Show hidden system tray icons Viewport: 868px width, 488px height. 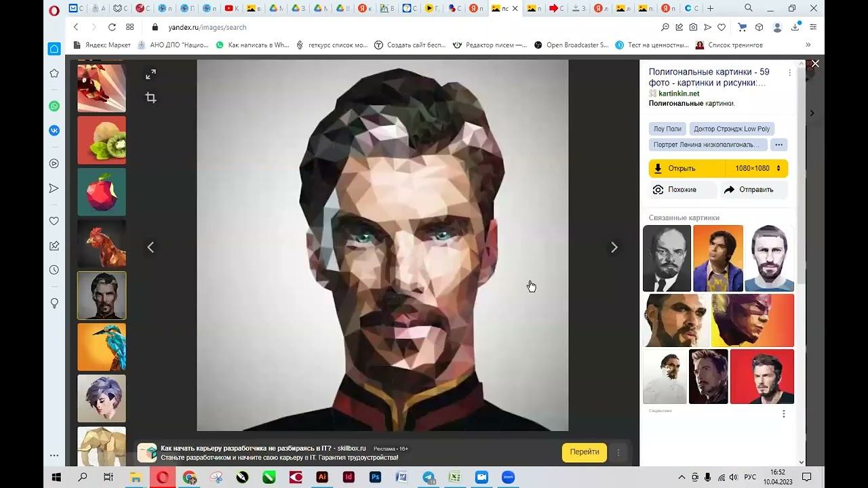(682, 477)
